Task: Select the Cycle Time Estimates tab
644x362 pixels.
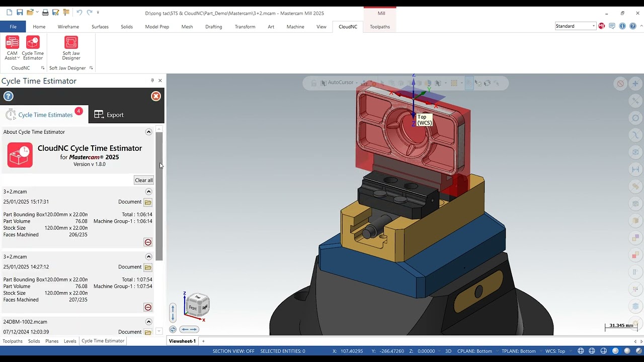Action: [x=45, y=115]
